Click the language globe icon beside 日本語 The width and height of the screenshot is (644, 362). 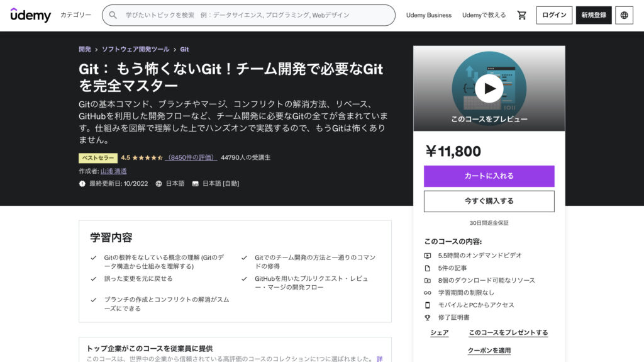coord(158,184)
